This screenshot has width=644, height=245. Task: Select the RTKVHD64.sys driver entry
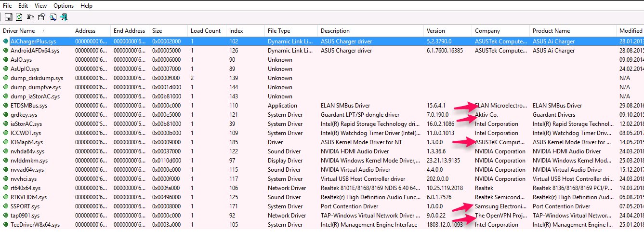coord(28,197)
